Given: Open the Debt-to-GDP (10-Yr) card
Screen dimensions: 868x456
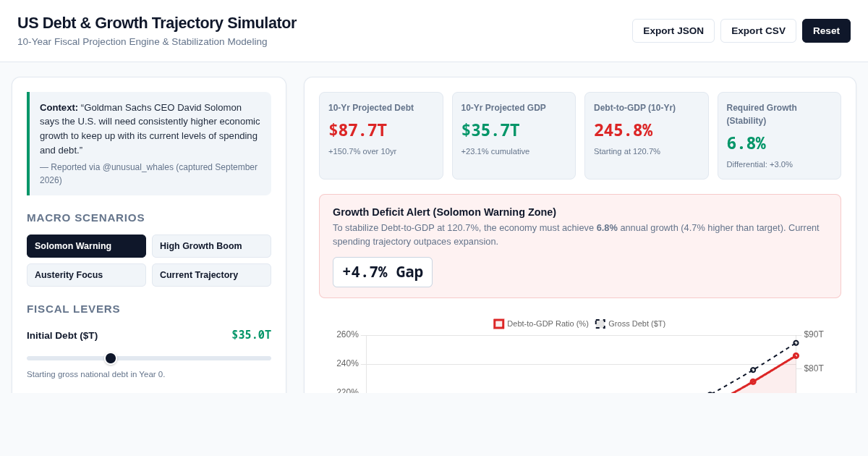Looking at the screenshot, I should click(647, 135).
